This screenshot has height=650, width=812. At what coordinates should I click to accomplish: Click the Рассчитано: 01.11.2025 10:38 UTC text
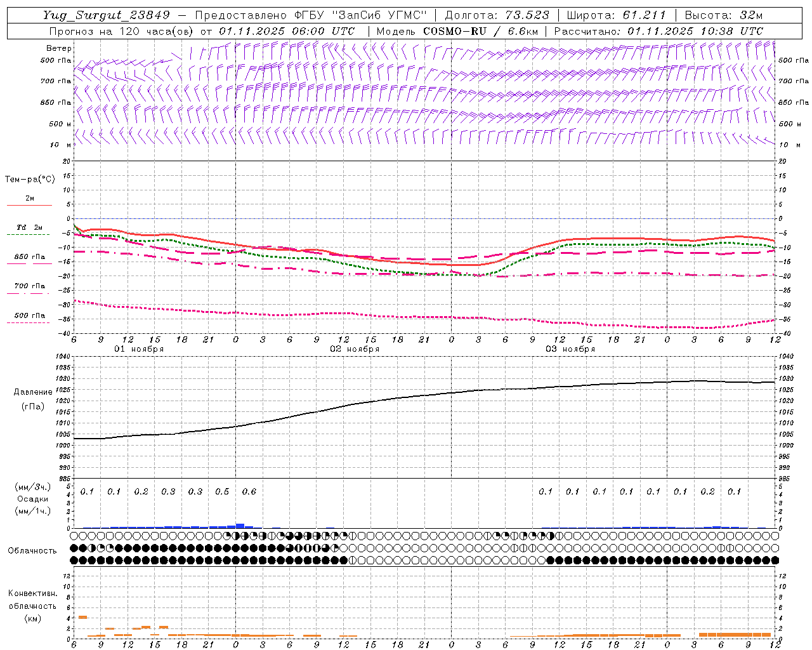point(658,31)
